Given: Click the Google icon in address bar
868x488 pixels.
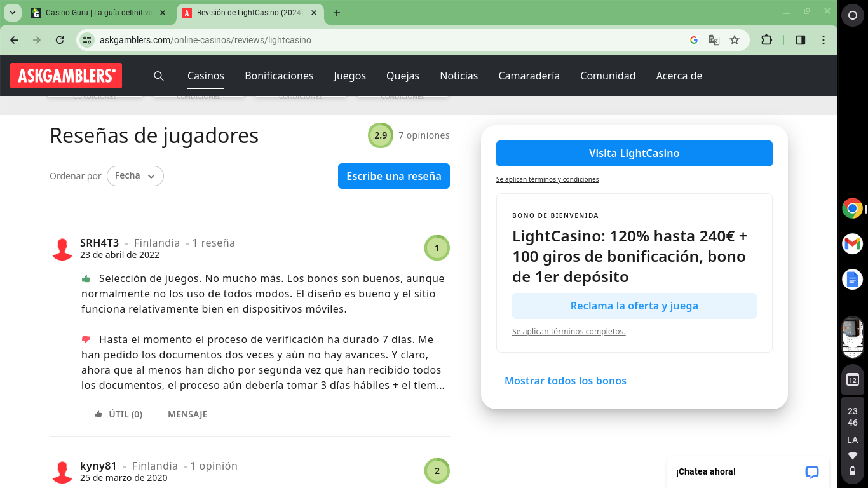Looking at the screenshot, I should (x=694, y=40).
